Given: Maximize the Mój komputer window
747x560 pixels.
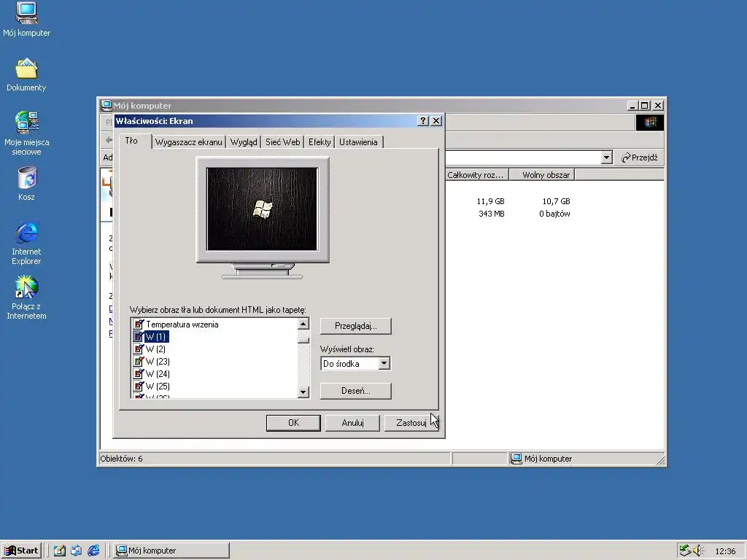Looking at the screenshot, I should [645, 105].
